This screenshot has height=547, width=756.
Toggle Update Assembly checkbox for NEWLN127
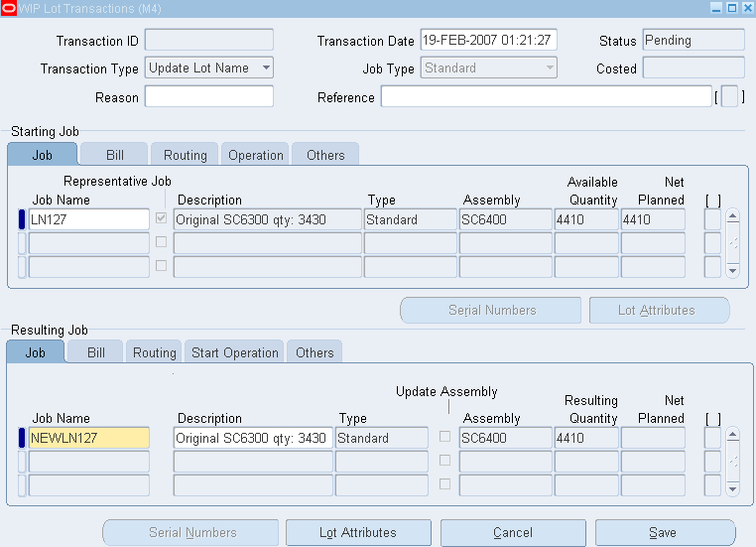445,437
